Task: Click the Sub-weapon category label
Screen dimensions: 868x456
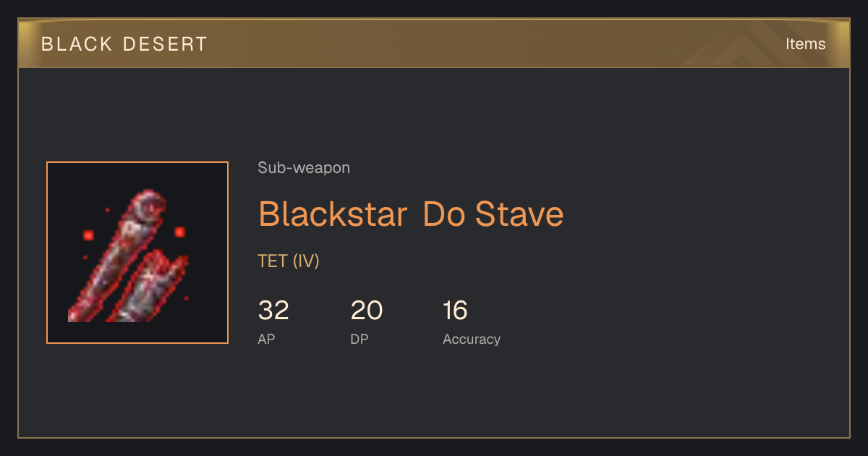Action: 304,168
